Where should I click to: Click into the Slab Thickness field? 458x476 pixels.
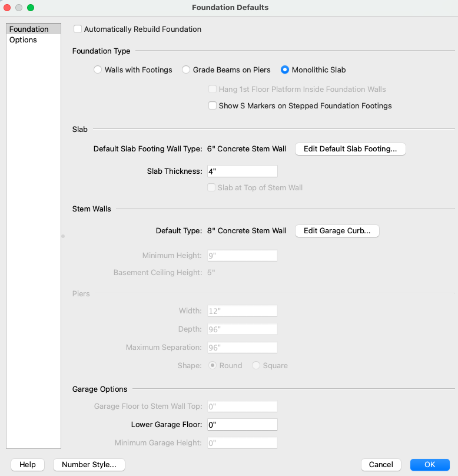(x=241, y=171)
